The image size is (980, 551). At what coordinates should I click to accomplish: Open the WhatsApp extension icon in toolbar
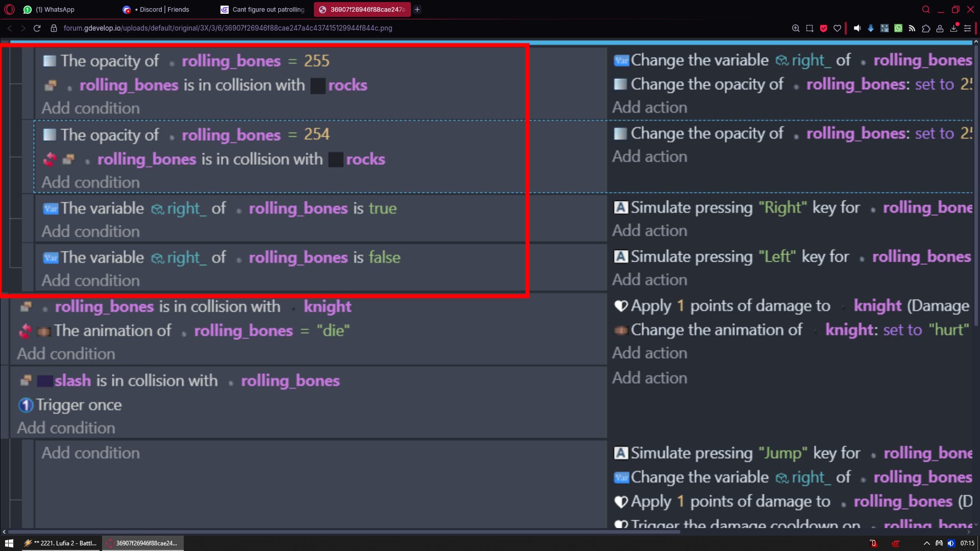[898, 28]
